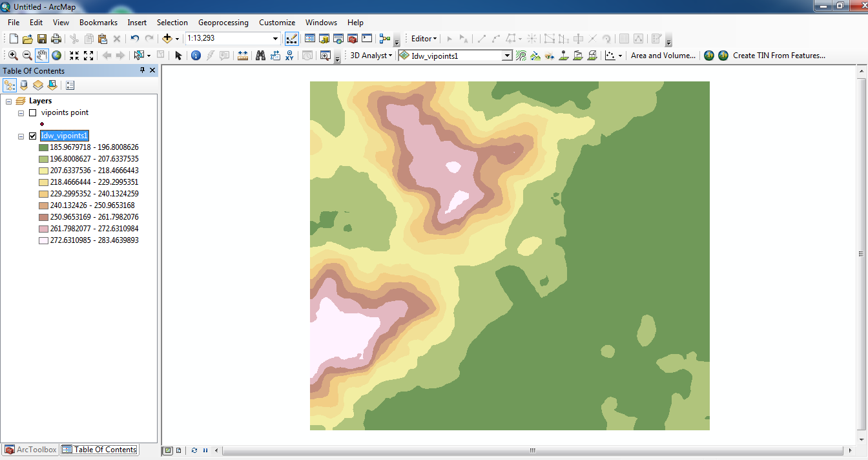Click the 272.63 - 283.46 color swatch
Image resolution: width=868 pixels, height=460 pixels.
43,240
